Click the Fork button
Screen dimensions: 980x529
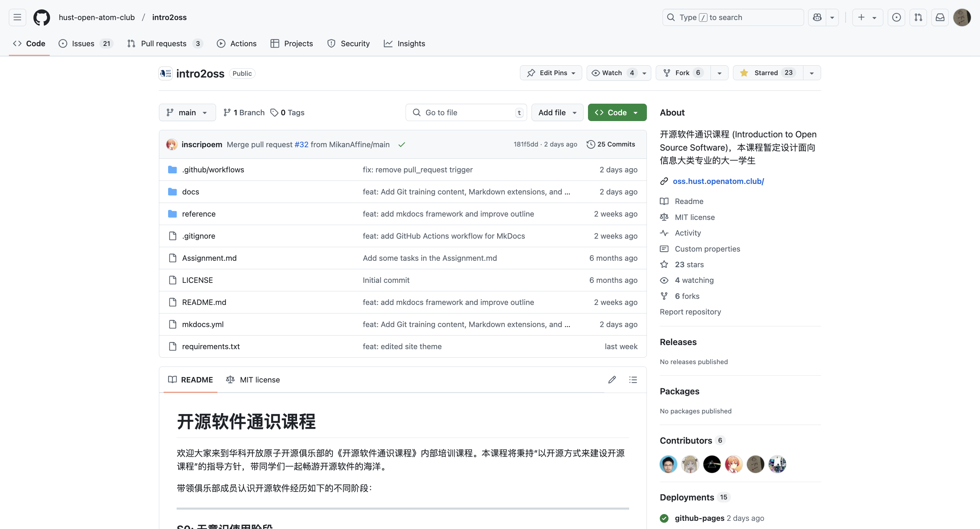(683, 73)
